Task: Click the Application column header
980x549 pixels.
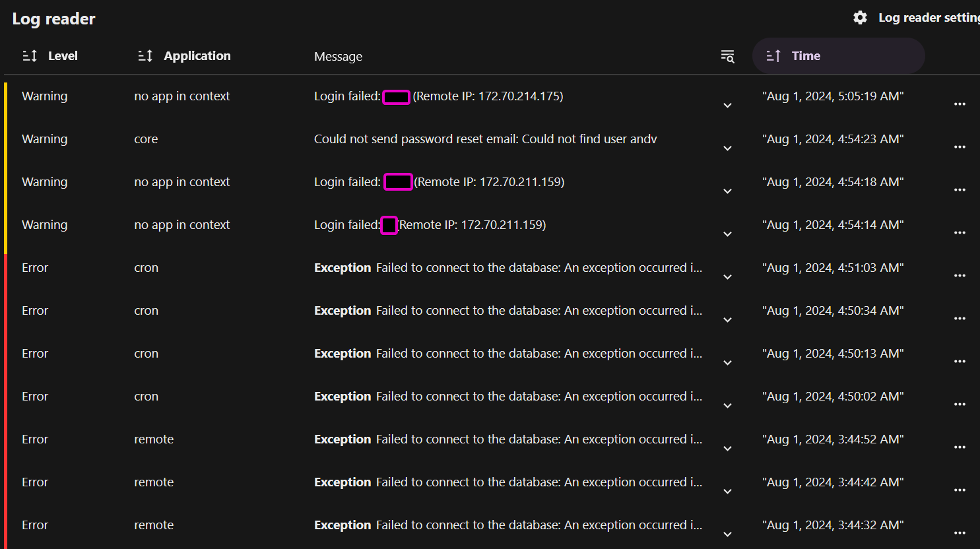Action: (x=197, y=55)
